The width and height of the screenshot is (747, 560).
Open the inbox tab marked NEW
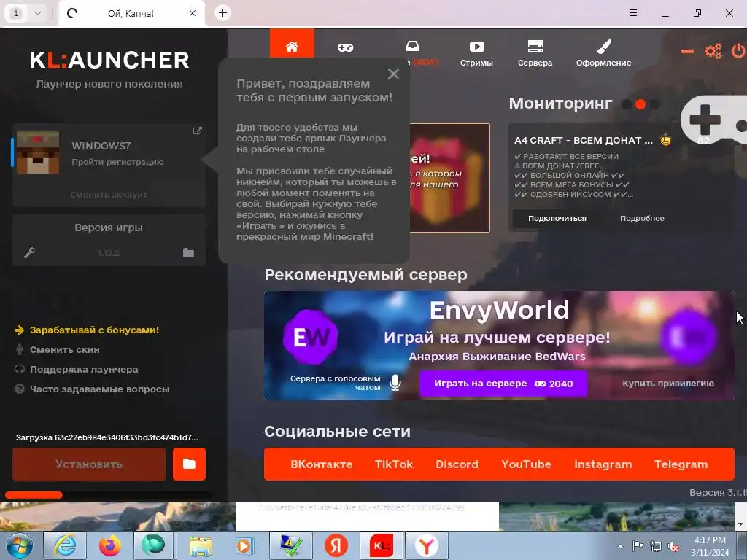click(413, 47)
